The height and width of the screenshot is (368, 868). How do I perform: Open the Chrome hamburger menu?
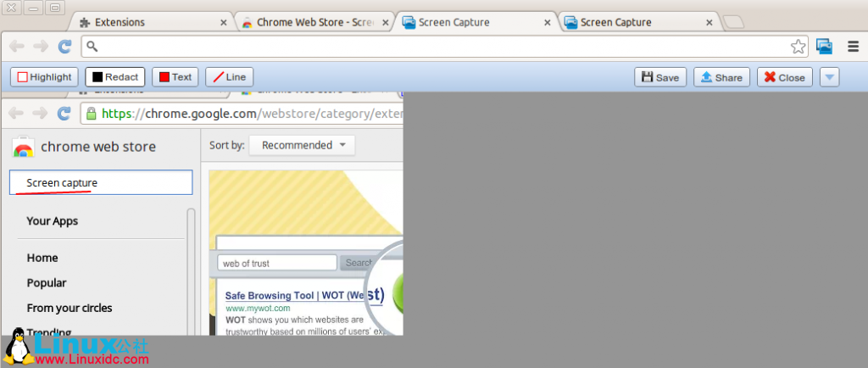(853, 47)
